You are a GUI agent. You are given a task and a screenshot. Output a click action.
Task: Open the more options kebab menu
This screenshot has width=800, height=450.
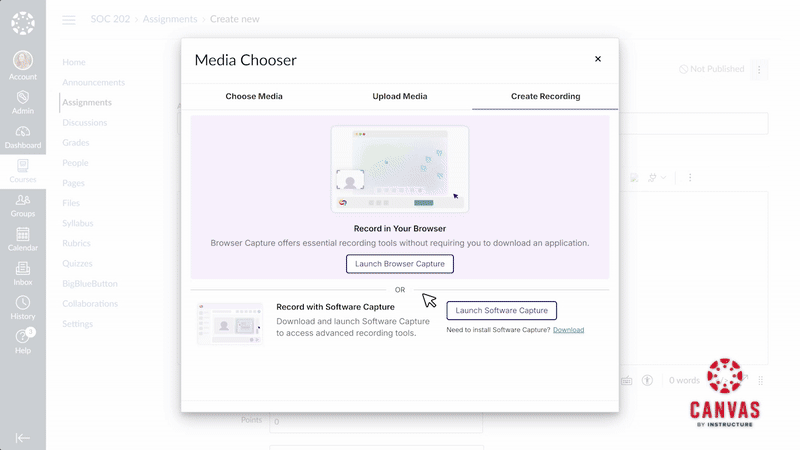759,69
